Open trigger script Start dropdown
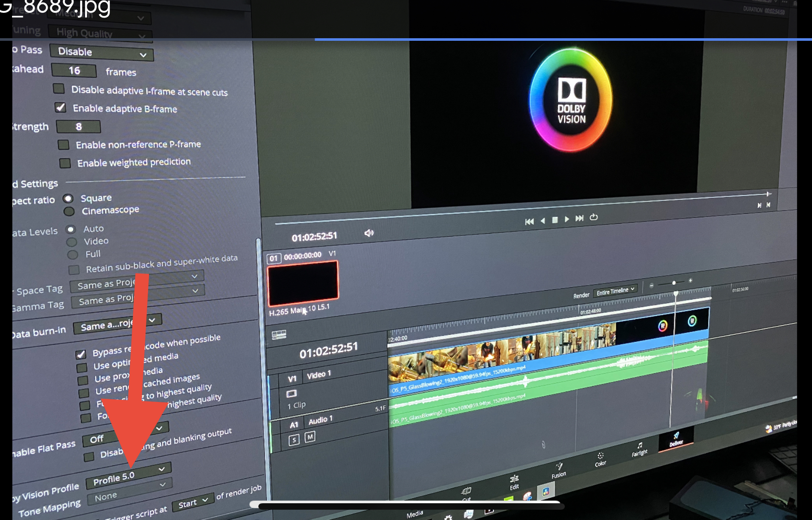 (x=193, y=502)
